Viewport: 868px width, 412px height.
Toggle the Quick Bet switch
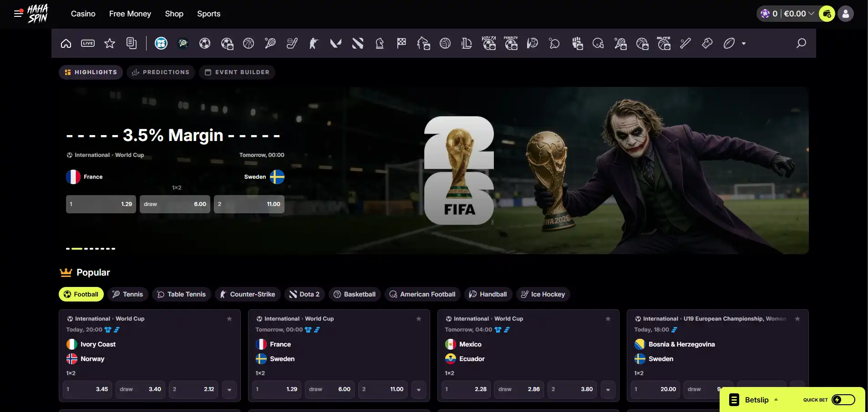click(x=843, y=400)
